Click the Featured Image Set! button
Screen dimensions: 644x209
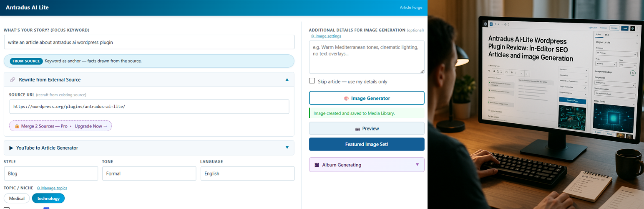pyautogui.click(x=367, y=144)
